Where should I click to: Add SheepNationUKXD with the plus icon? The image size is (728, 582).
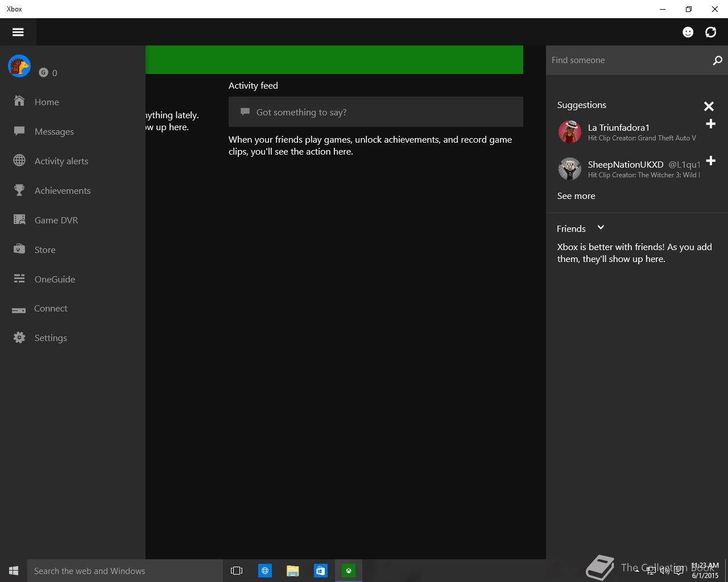tap(710, 161)
